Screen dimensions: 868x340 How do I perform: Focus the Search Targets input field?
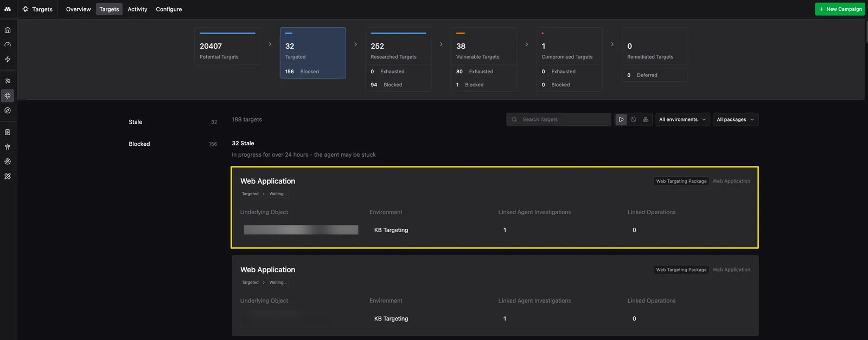click(559, 119)
